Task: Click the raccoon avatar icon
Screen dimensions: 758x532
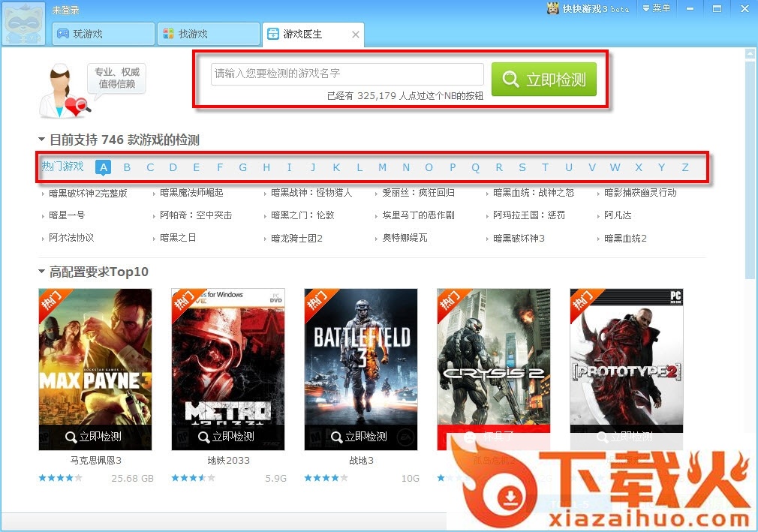Action: point(24,24)
